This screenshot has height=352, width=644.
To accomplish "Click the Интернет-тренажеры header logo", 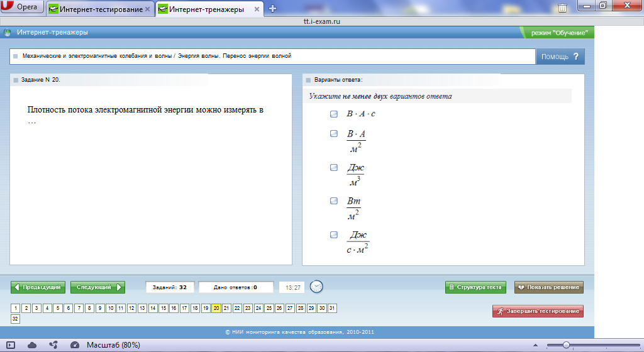I will click(8, 33).
